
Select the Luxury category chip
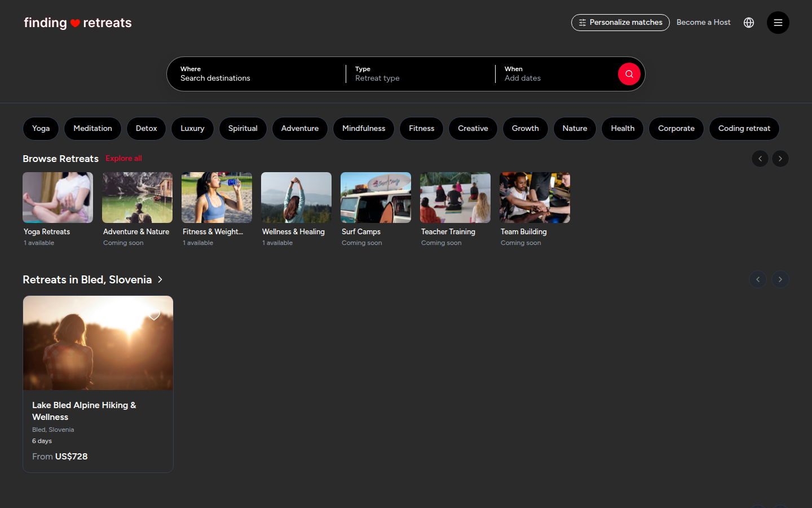192,129
